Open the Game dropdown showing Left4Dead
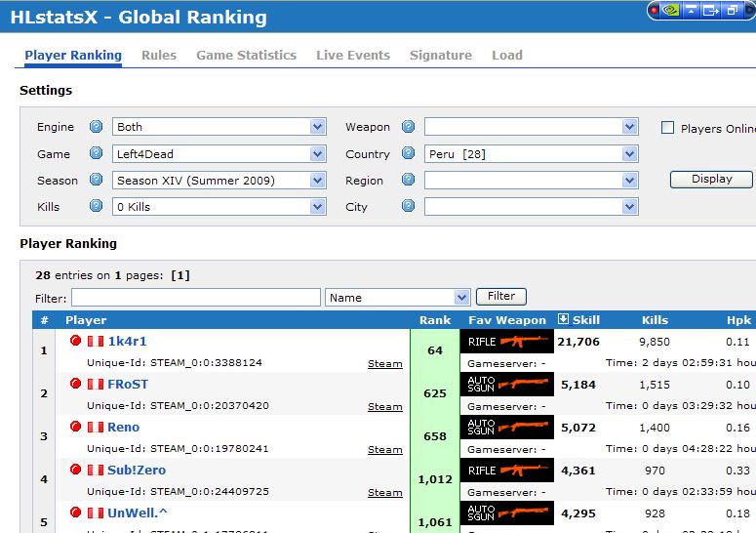The width and height of the screenshot is (756, 533). [219, 154]
